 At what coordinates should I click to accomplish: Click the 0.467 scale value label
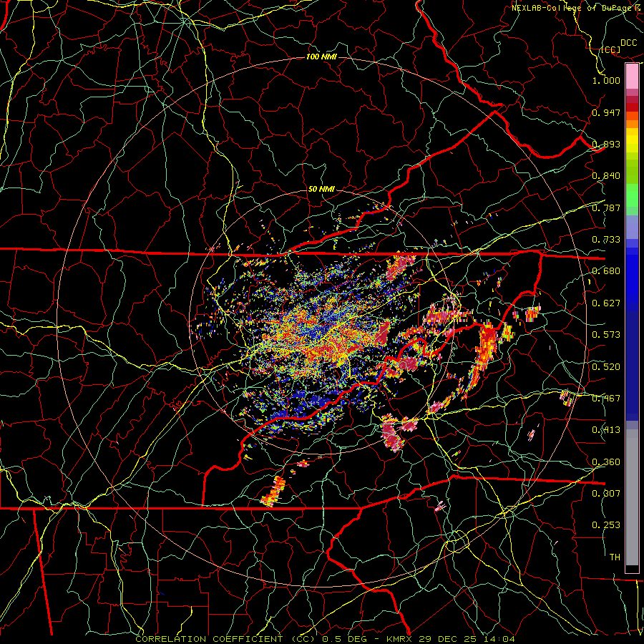coord(606,399)
